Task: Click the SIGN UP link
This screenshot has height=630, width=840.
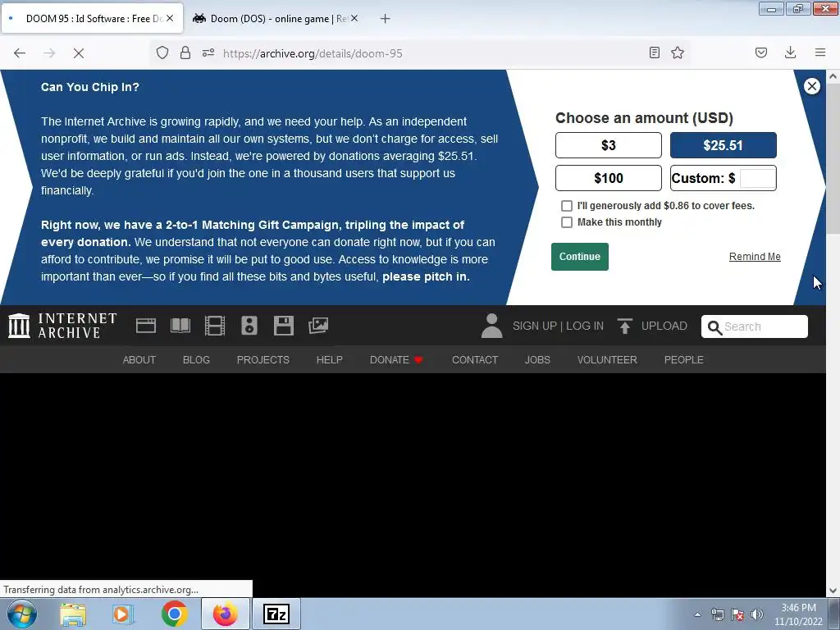Action: 535,326
